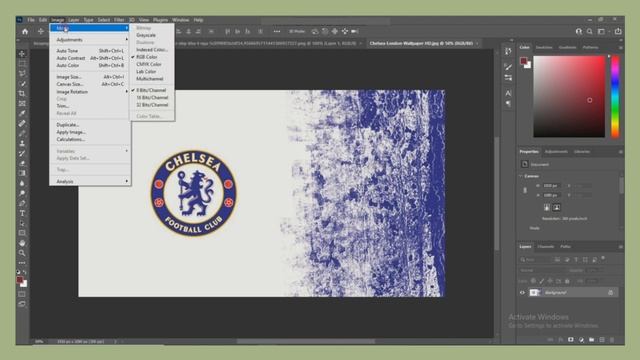
Task: Select the Rectangular Marquee tool
Action: tap(22, 64)
